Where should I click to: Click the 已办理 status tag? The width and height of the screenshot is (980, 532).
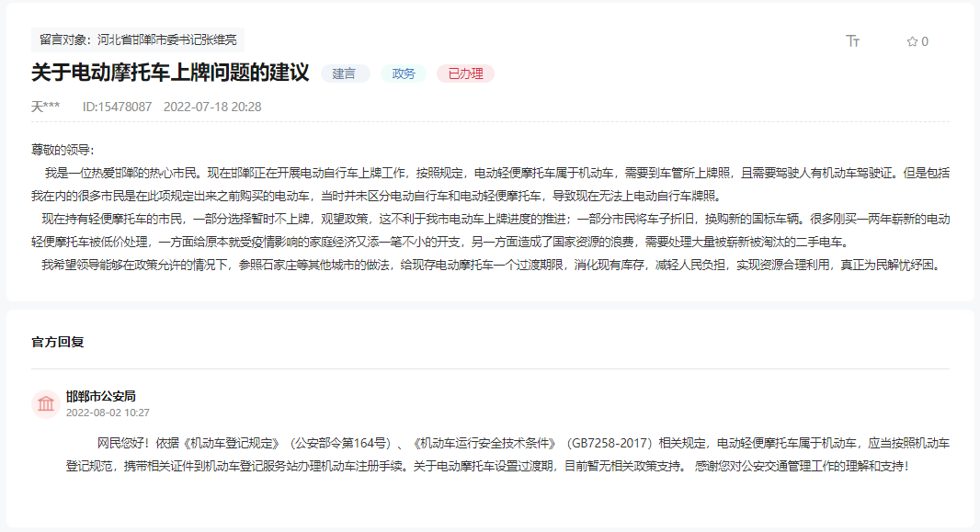click(x=465, y=74)
